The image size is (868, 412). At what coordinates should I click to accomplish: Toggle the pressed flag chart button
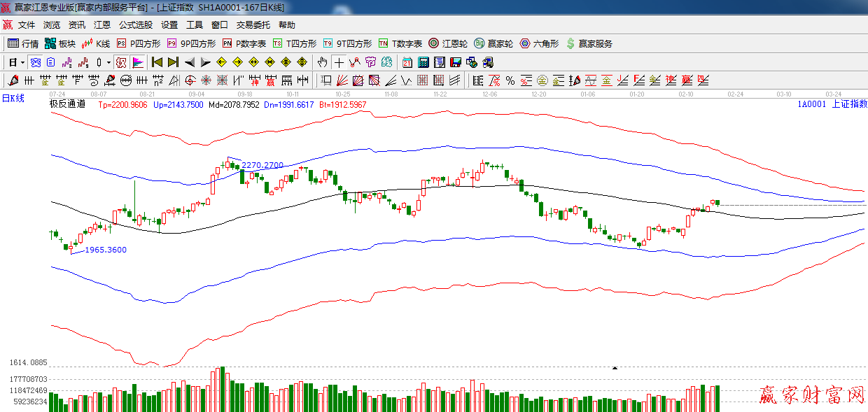(x=137, y=62)
